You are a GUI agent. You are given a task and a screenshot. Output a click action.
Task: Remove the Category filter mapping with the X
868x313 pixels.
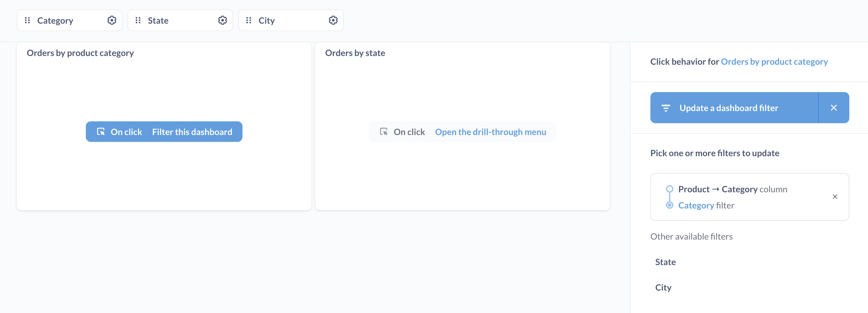(x=835, y=197)
